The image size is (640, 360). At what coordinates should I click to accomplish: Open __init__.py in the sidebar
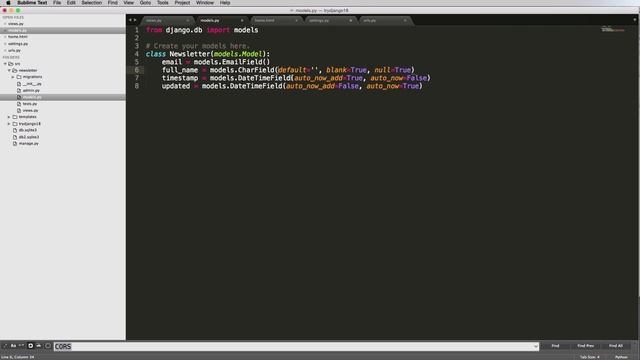coord(32,84)
